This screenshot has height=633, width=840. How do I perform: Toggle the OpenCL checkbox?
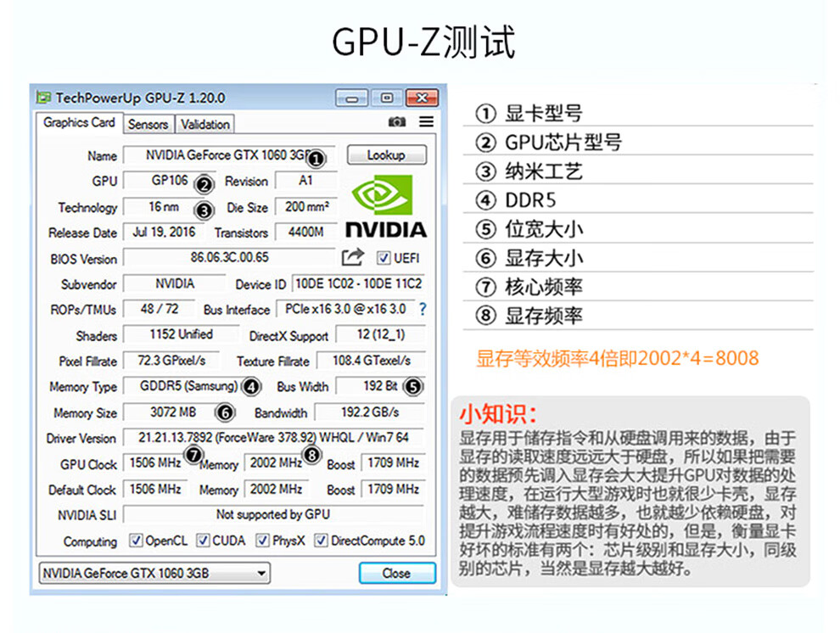pos(136,541)
